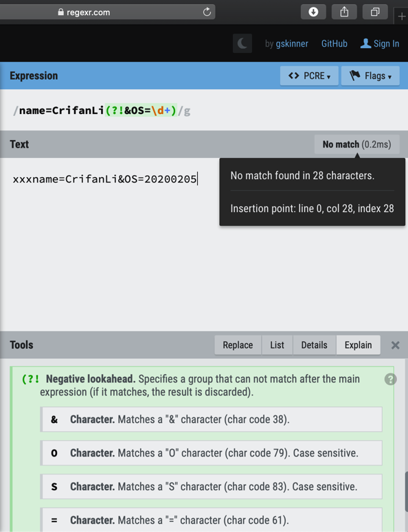Click the No match result badge
Image resolution: width=408 pixels, height=532 pixels.
[356, 144]
